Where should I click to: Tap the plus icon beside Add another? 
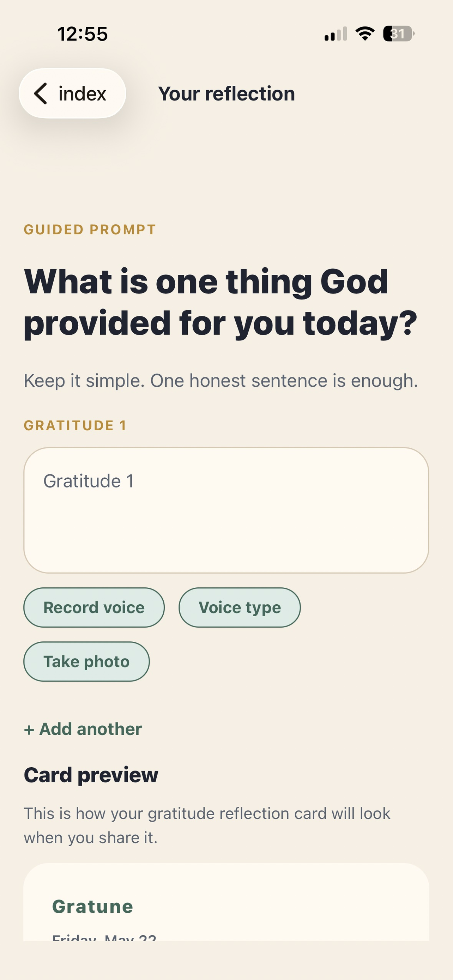click(29, 730)
